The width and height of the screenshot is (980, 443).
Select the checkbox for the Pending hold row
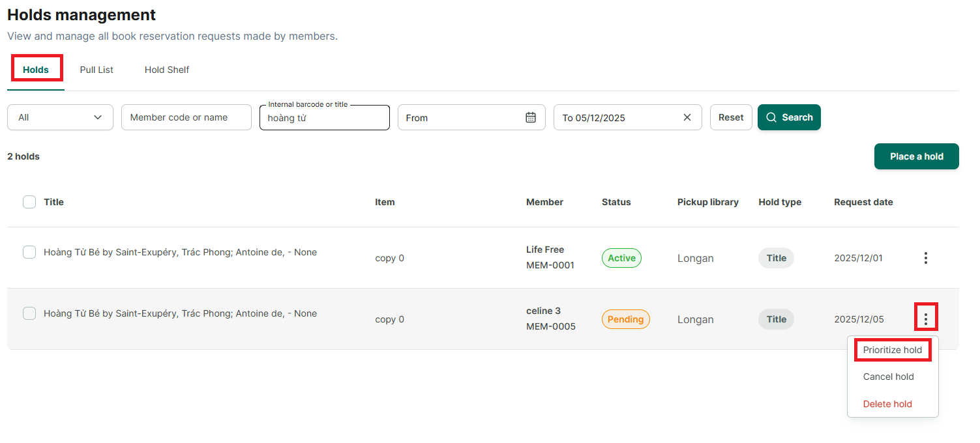pos(29,313)
